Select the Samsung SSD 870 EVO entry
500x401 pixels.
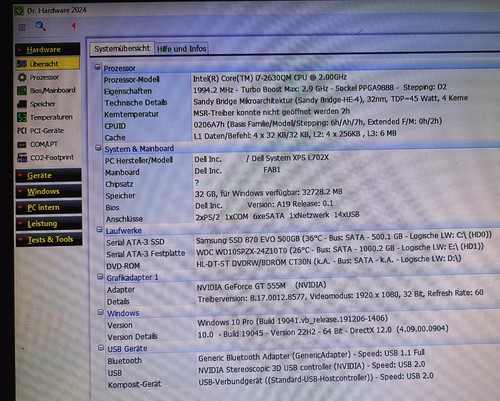pos(344,238)
